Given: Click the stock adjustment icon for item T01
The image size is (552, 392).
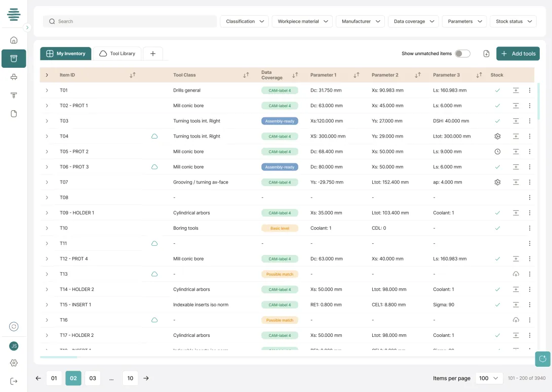Looking at the screenshot, I should click(516, 90).
